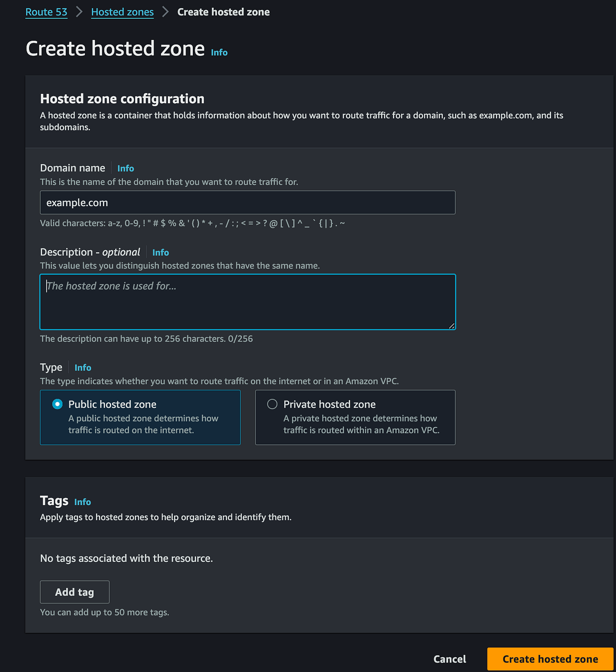View Info for the Description field

[x=161, y=252]
